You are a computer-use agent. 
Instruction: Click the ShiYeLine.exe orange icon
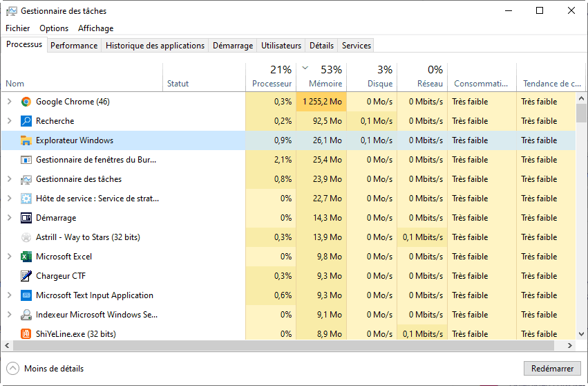click(26, 334)
